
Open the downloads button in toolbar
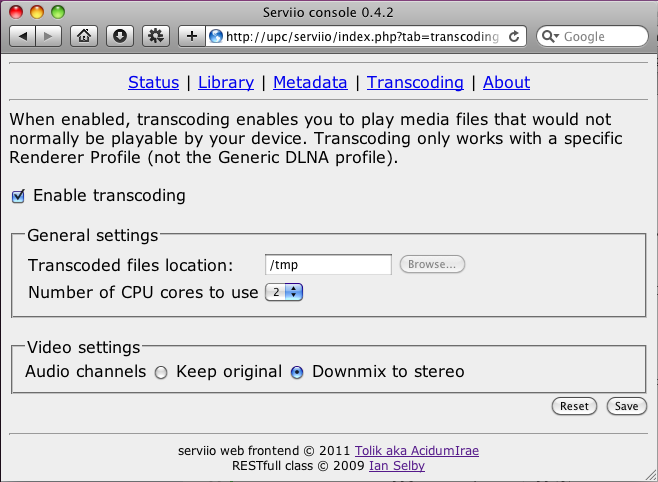click(x=120, y=37)
